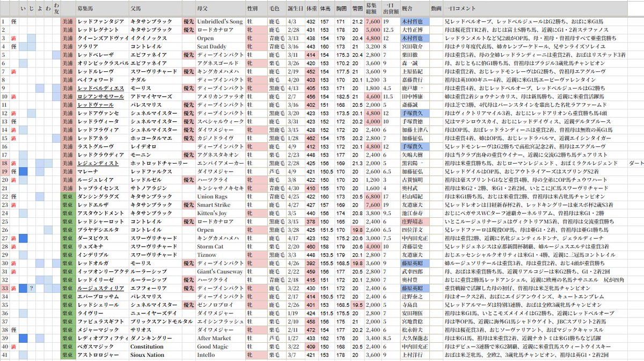This screenshot has width=644, height=361.
Task: Select the Tiznow damsire cell
Action: (207, 255)
